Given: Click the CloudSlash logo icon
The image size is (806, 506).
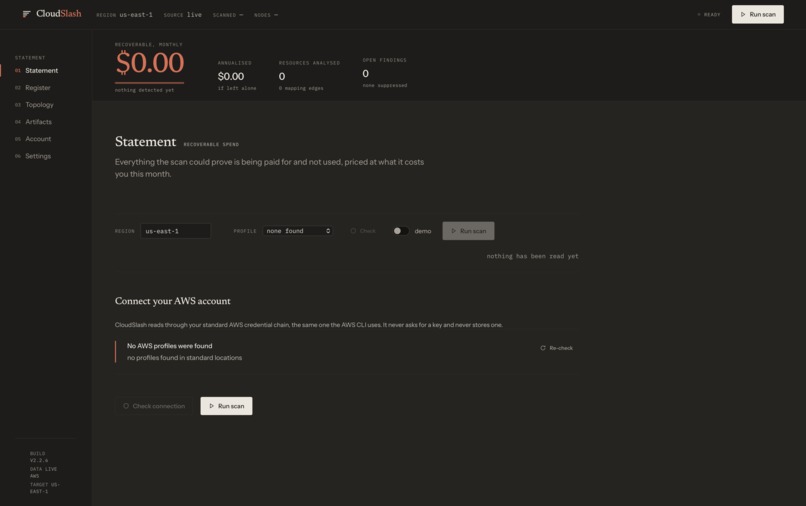Looking at the screenshot, I should click(x=27, y=14).
